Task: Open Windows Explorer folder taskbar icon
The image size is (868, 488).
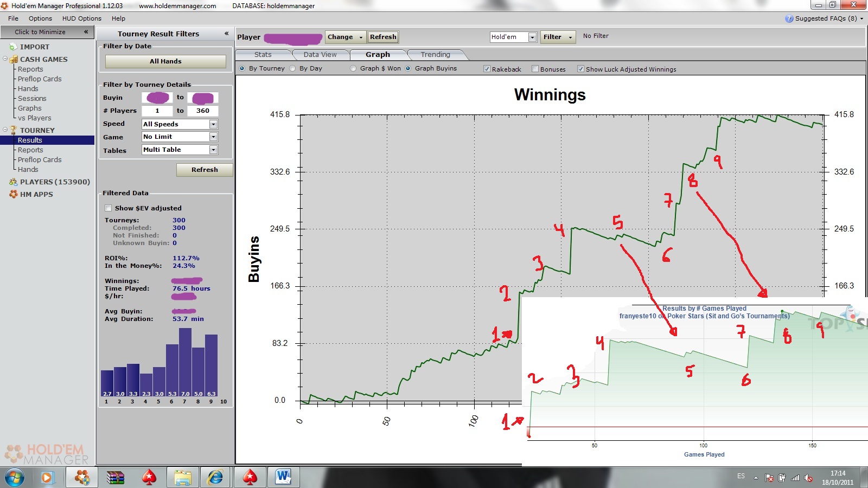Action: [183, 478]
